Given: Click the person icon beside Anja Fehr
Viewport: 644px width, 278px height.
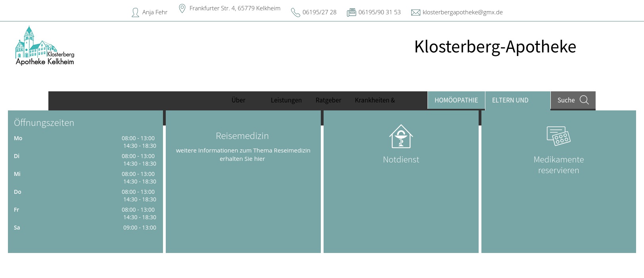Looking at the screenshot, I should pyautogui.click(x=135, y=13).
